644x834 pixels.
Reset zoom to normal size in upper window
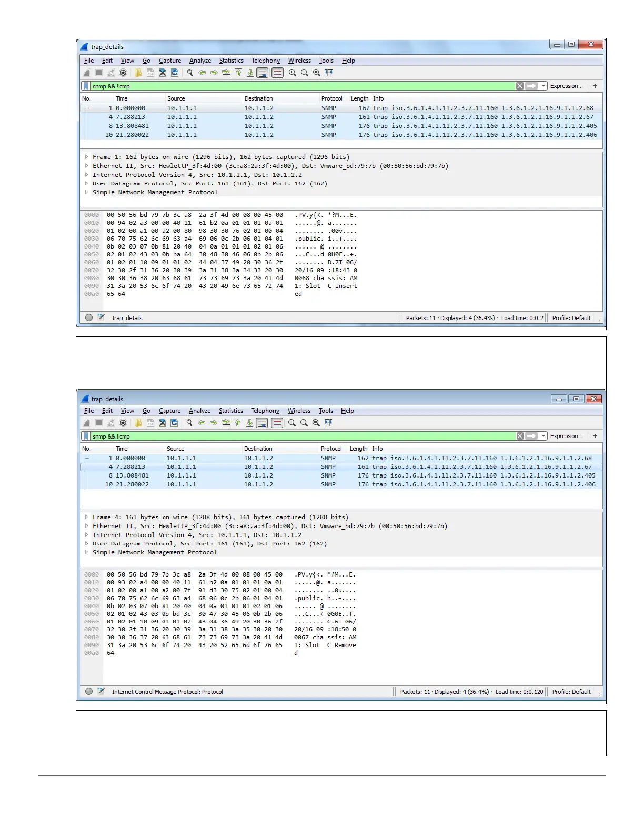[x=317, y=73]
